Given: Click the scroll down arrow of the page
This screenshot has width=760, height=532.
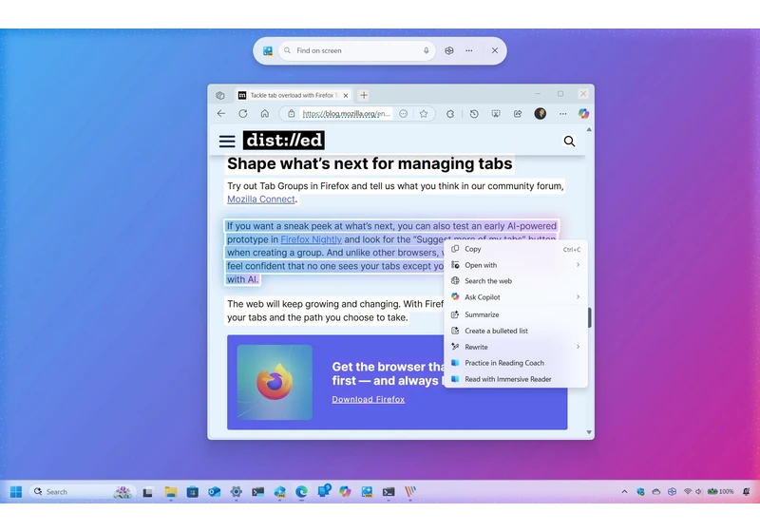Looking at the screenshot, I should [589, 432].
